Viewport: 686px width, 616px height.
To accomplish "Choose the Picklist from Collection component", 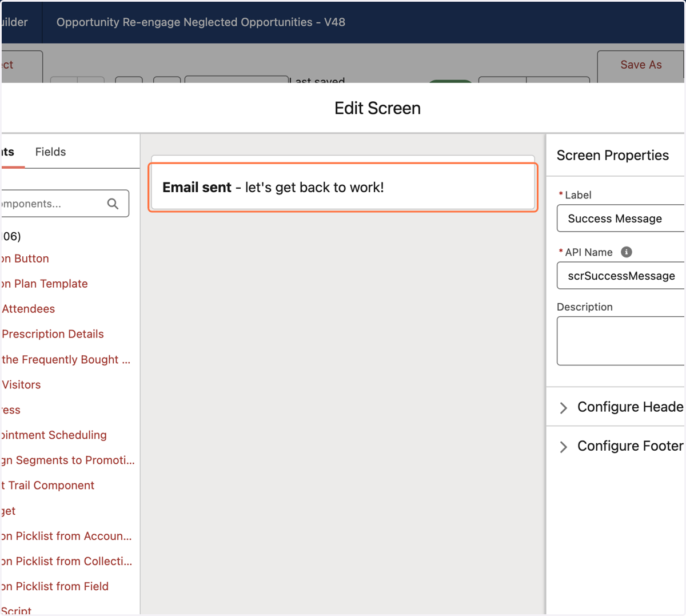I will (x=67, y=561).
